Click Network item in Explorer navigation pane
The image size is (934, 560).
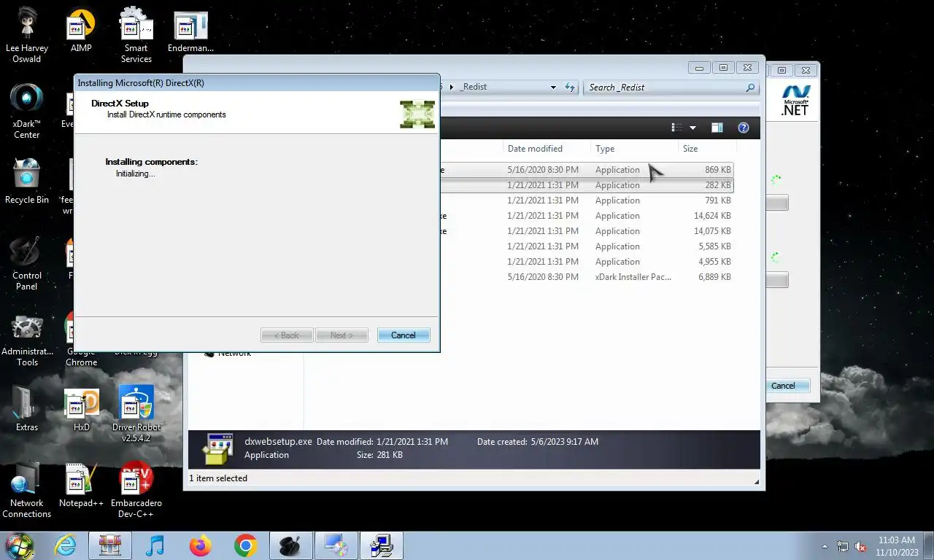coord(234,354)
